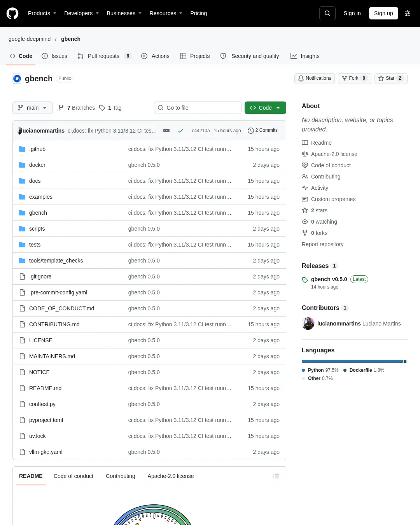
Task: Open the pyproject.toml file icon
Action: (22, 420)
